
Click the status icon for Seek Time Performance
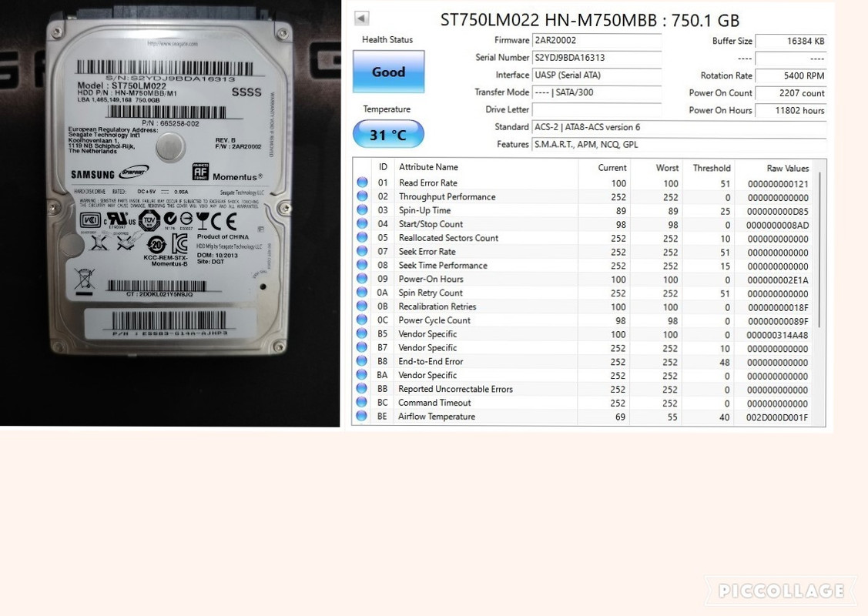coord(362,265)
